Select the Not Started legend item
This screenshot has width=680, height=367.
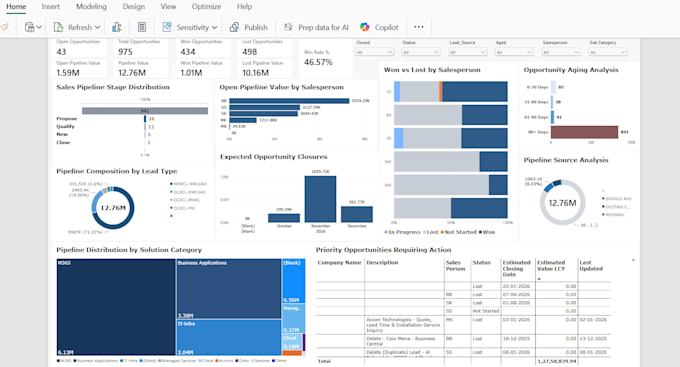(458, 232)
